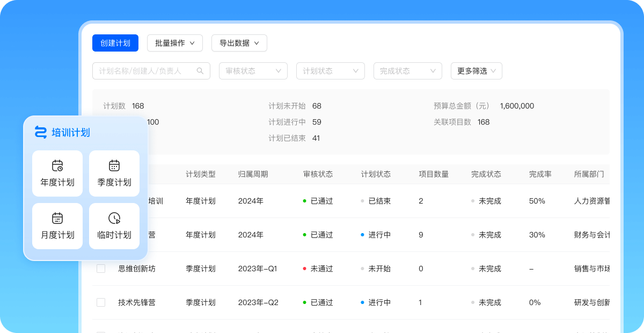Click the 完成率 column header
This screenshot has height=333, width=644.
click(540, 174)
